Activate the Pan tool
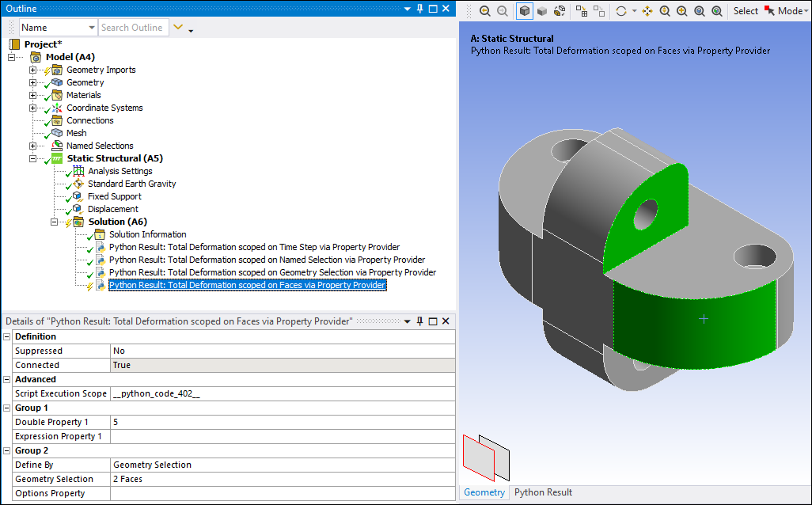The width and height of the screenshot is (812, 505). pyautogui.click(x=647, y=10)
